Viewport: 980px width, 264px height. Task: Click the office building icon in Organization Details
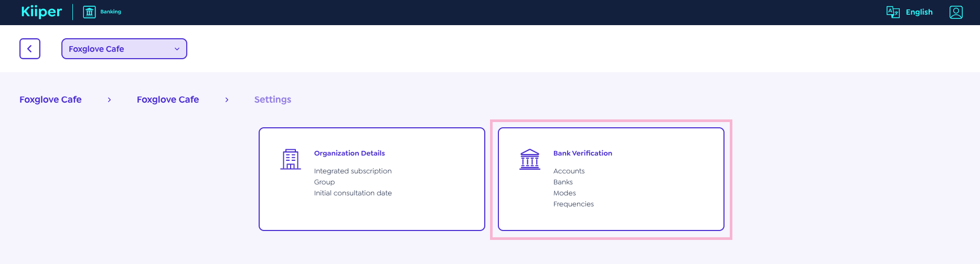click(291, 159)
